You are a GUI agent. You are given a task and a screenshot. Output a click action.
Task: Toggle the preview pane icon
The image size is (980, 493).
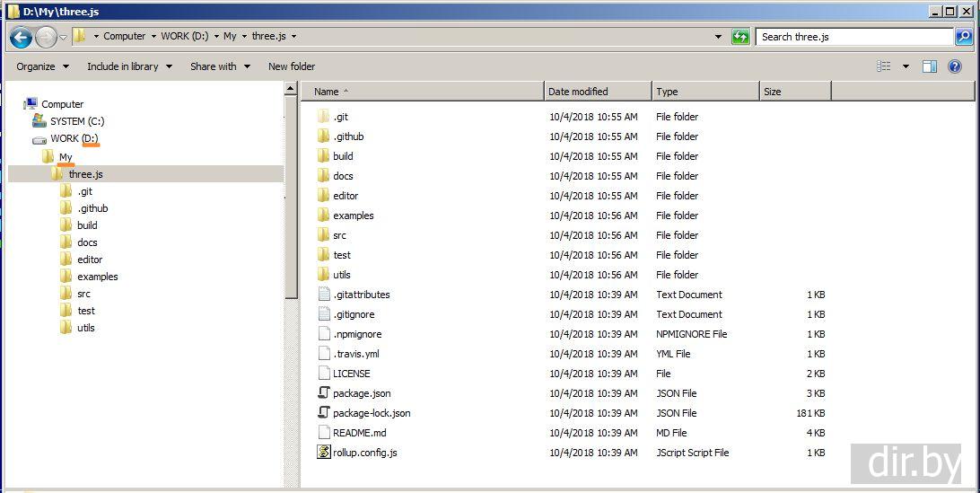point(930,66)
